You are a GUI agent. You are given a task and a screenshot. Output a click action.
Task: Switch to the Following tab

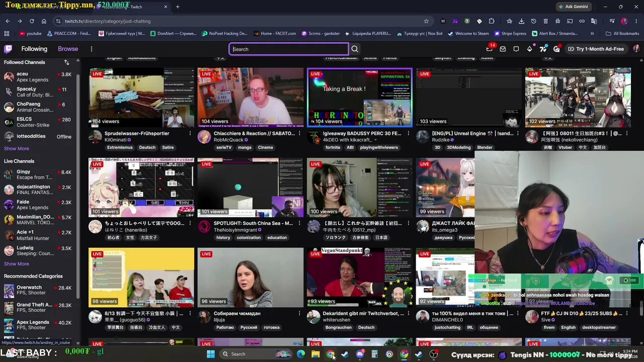(34, 49)
